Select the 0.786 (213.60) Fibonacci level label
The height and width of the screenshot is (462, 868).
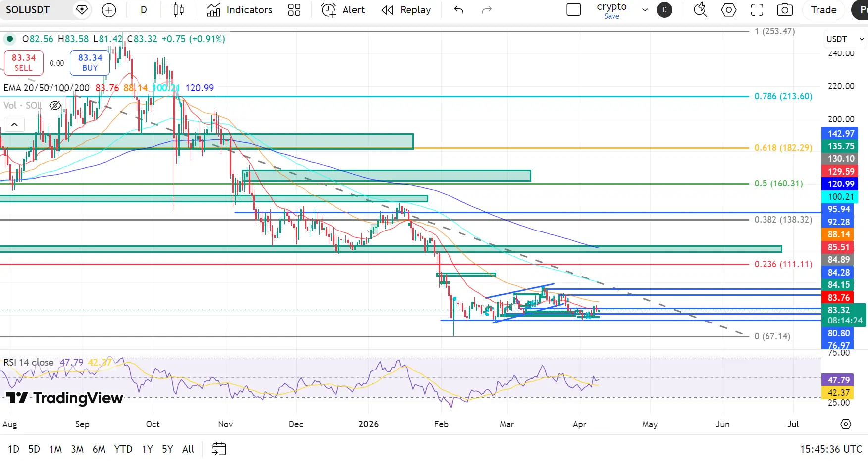(x=783, y=96)
